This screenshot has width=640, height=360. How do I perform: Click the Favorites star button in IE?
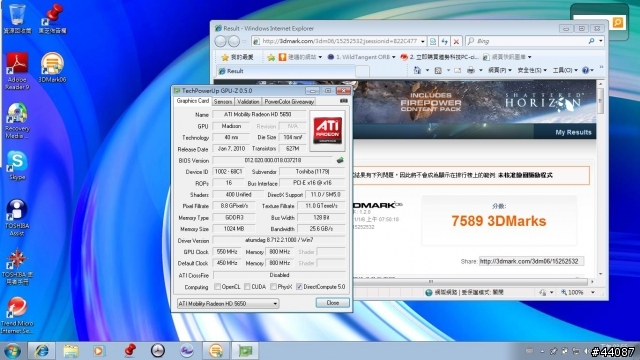[237, 57]
